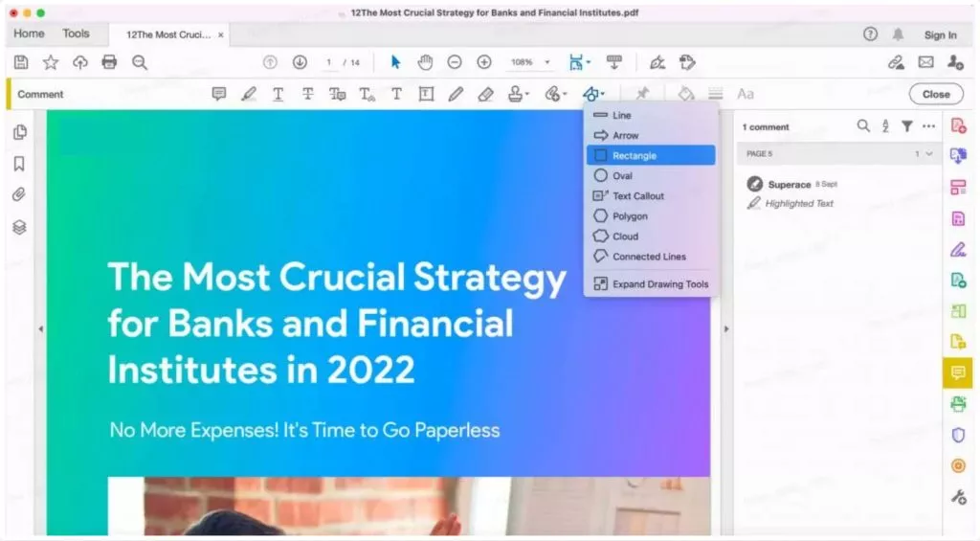The width and height of the screenshot is (980, 541).
Task: Go to previous page arrow
Action: coord(270,62)
